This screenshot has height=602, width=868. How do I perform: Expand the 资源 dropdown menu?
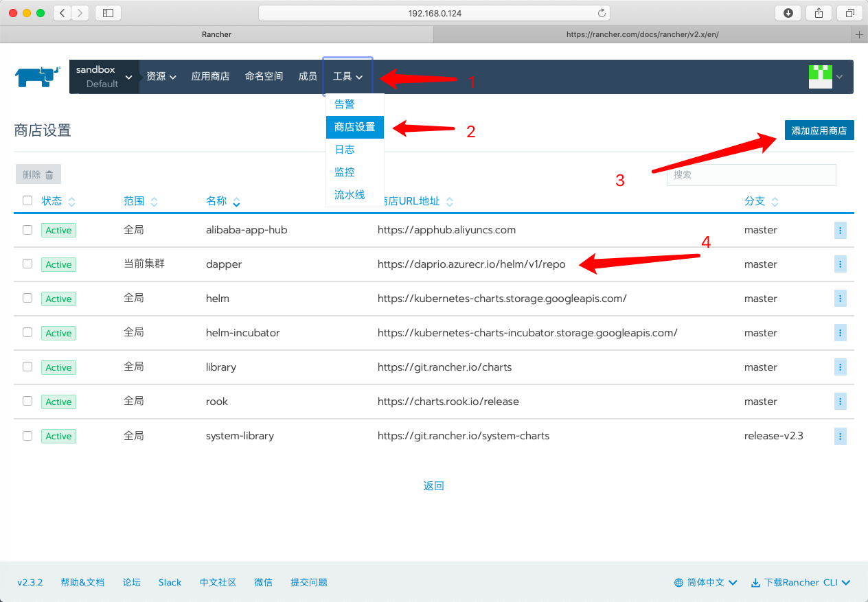point(161,77)
